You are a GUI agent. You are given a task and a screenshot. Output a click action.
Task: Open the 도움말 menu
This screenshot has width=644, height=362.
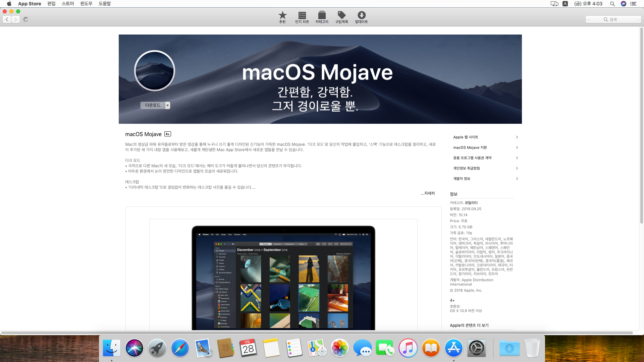pyautogui.click(x=105, y=4)
